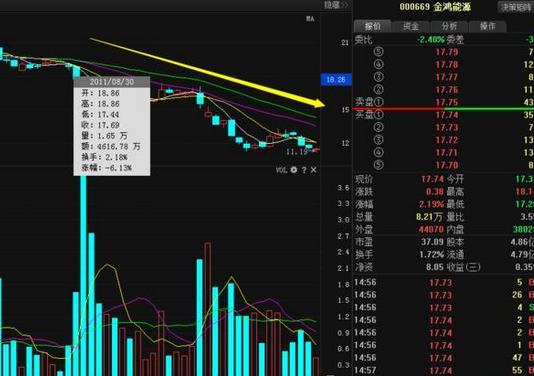Switch to the 操作 tab
The image size is (534, 376).
click(x=487, y=26)
